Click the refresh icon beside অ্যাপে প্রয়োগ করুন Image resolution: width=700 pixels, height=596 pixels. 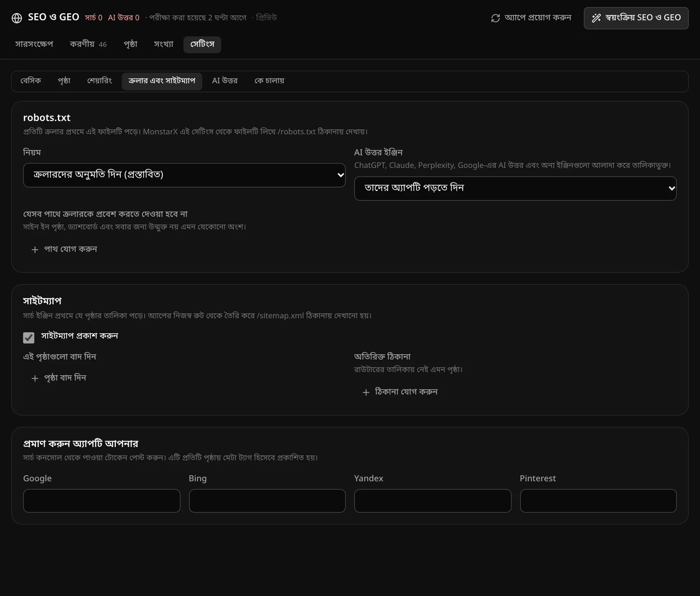click(495, 18)
